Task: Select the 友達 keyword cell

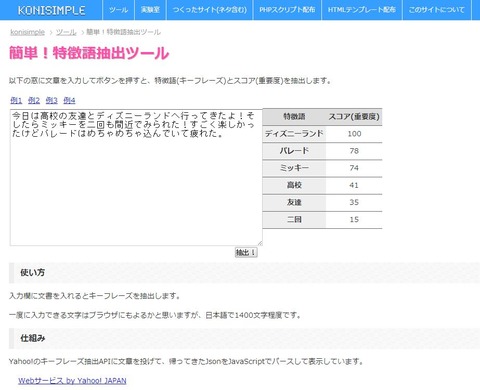Action: (x=294, y=202)
